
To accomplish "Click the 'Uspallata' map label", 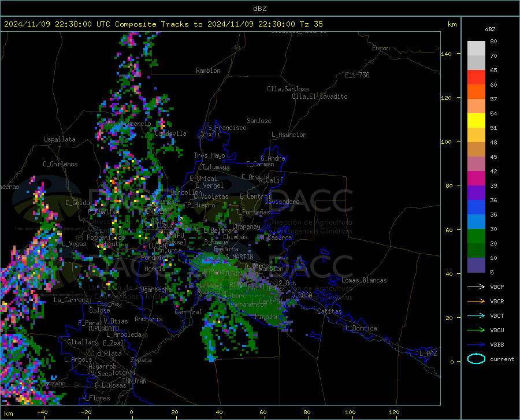I will tap(60, 139).
